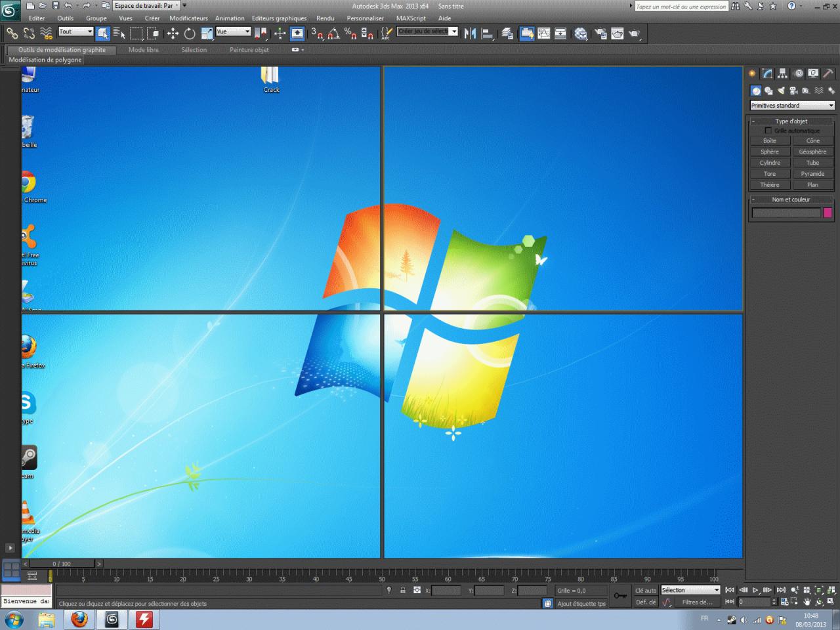Open the Editer menu
The height and width of the screenshot is (630, 840).
click(x=37, y=18)
